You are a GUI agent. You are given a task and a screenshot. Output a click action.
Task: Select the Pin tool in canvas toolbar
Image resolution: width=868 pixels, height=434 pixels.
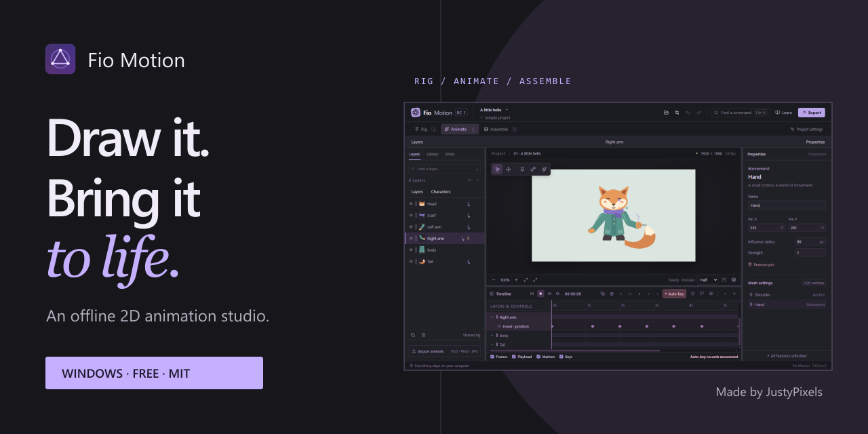[521, 169]
